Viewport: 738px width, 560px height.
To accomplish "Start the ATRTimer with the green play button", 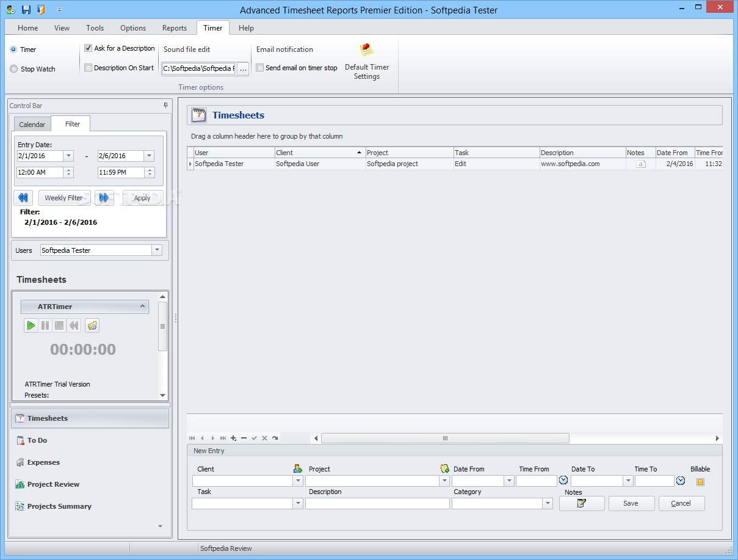I will click(x=31, y=325).
